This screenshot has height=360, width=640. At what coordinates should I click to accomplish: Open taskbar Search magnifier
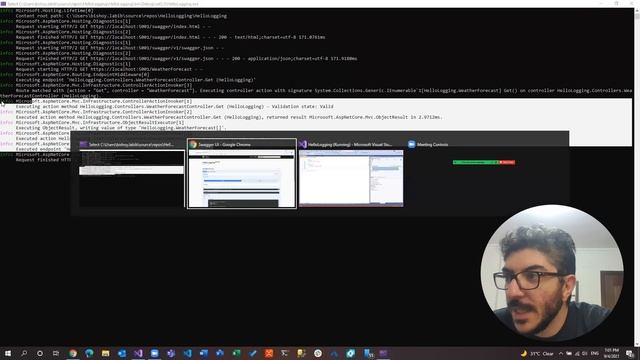pos(24,353)
